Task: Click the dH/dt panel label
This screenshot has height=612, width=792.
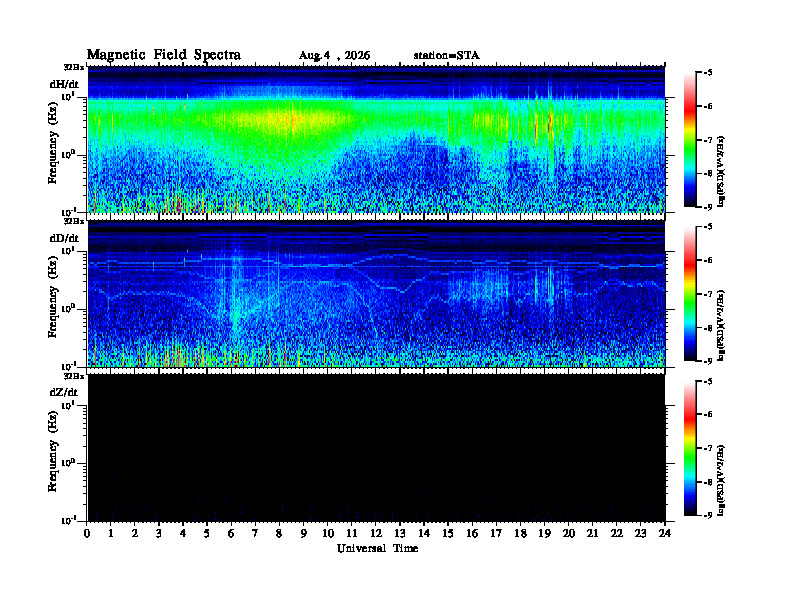Action: (x=64, y=84)
